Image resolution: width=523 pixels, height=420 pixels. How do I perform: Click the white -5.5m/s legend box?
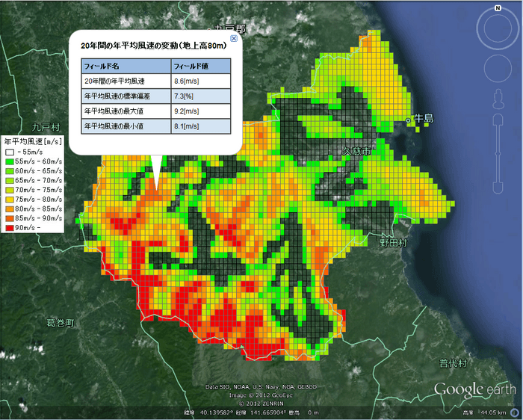10,152
